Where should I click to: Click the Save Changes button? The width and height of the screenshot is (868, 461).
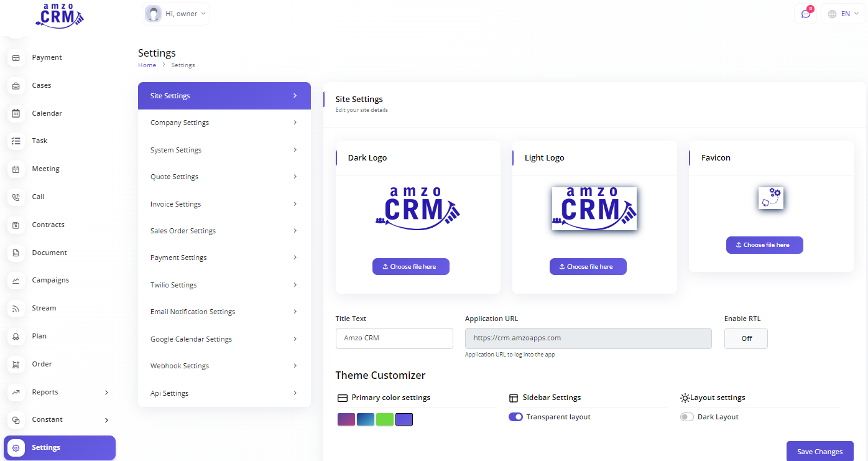(x=820, y=452)
